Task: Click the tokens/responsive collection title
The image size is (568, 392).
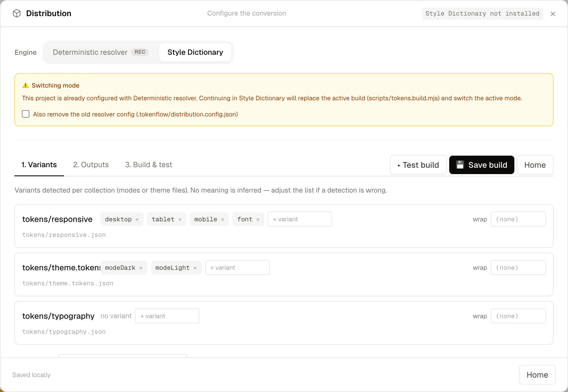Action: (57, 219)
